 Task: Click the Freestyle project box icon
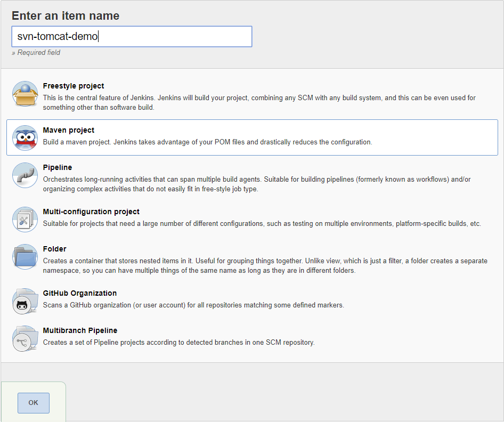click(25, 94)
